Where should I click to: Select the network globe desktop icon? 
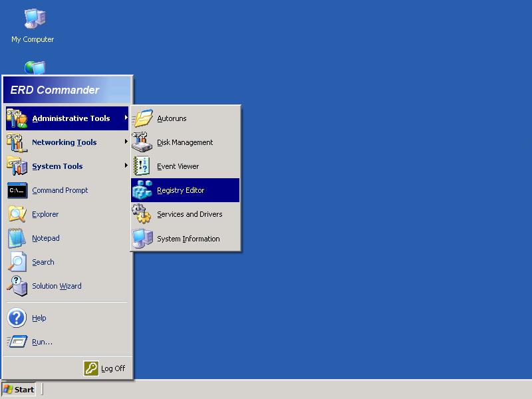pos(35,68)
